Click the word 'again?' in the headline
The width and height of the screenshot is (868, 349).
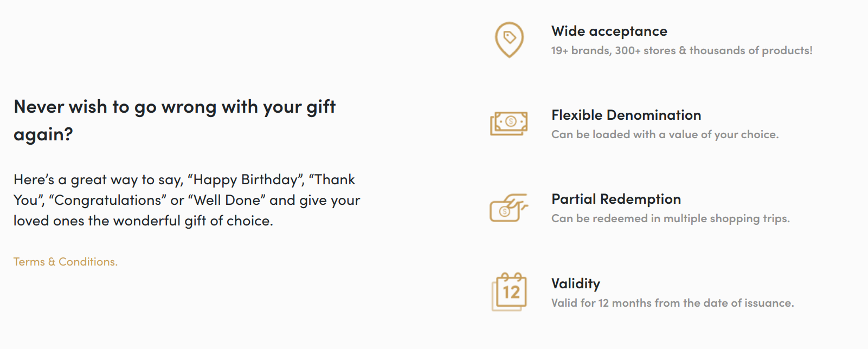click(43, 134)
